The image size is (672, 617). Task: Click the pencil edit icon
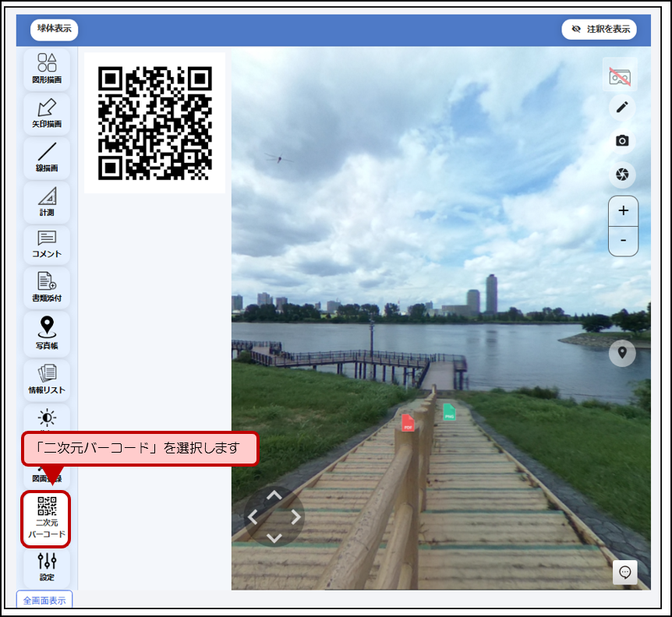click(x=622, y=107)
